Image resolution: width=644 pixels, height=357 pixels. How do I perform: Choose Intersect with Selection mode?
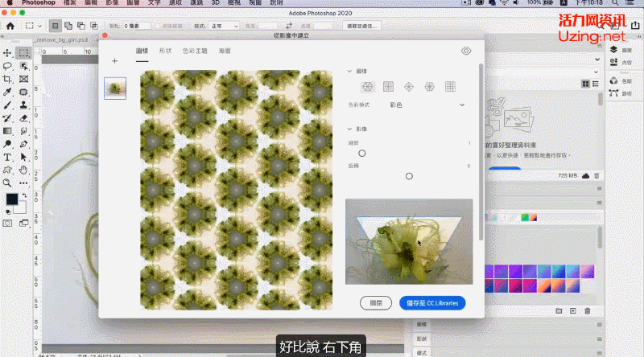(94, 26)
